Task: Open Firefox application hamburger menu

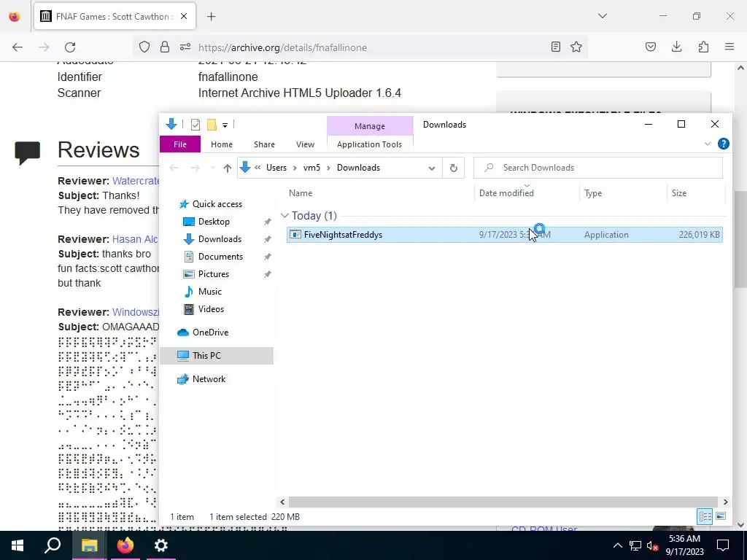Action: [729, 47]
